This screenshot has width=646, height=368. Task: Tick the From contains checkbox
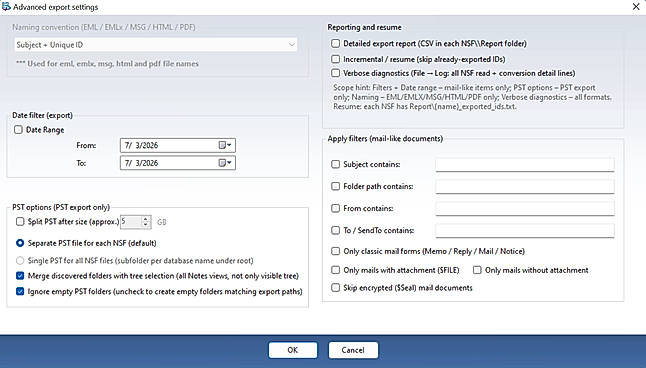click(335, 208)
